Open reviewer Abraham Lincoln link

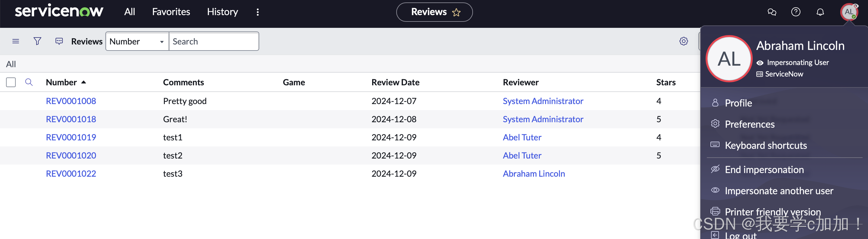point(534,174)
